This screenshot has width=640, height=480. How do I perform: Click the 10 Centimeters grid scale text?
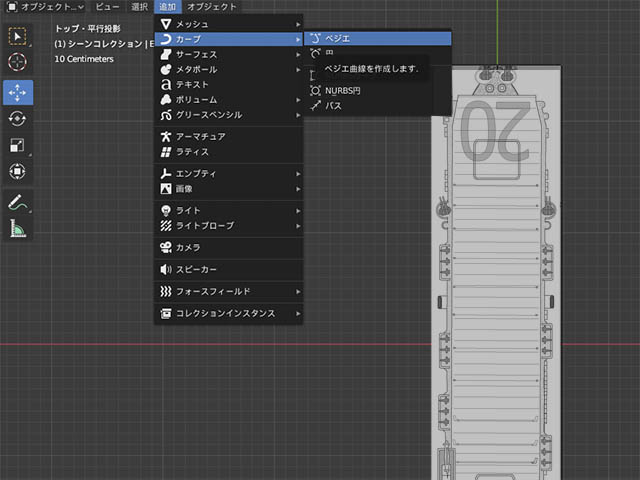(x=84, y=59)
